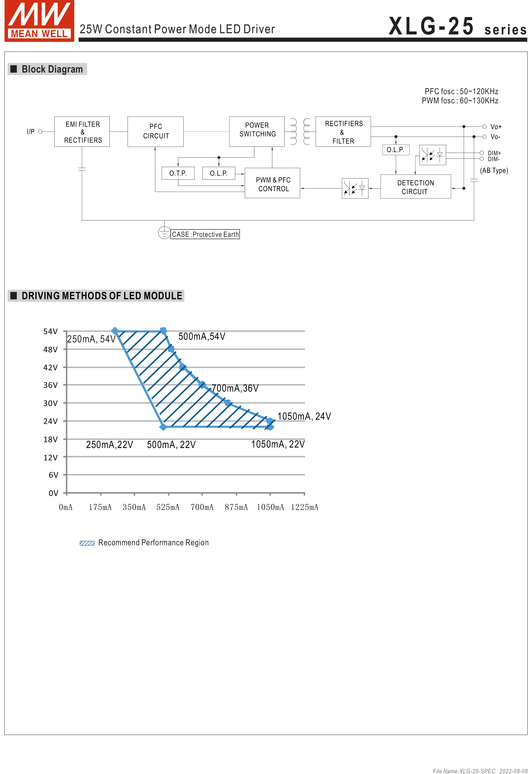Click the 18V axis label
This screenshot has height=774, width=532.
51,439
